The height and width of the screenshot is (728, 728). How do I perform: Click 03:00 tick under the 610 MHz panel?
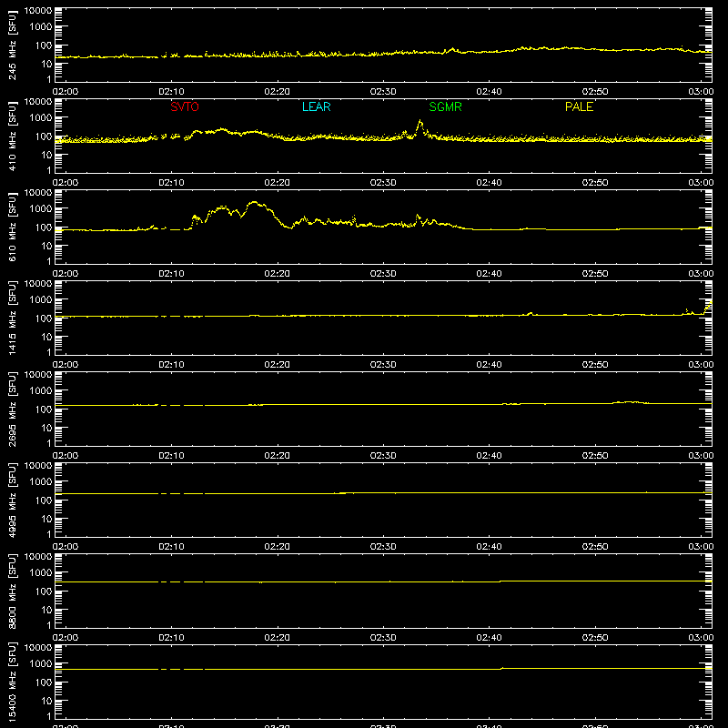click(701, 274)
